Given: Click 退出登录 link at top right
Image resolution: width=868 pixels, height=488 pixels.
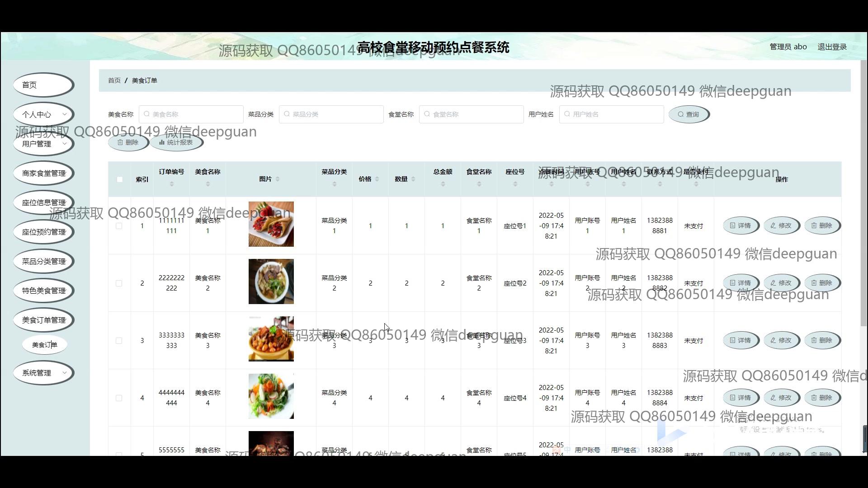Looking at the screenshot, I should pos(832,47).
